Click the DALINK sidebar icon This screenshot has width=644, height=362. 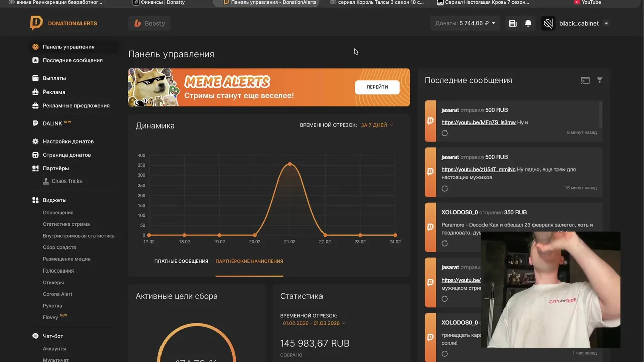pyautogui.click(x=35, y=123)
